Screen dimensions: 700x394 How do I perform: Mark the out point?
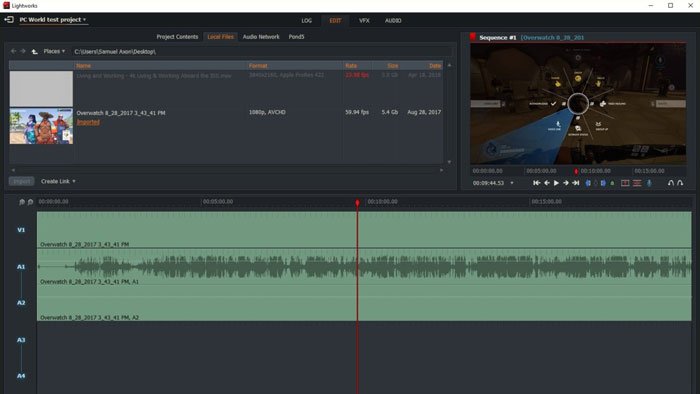[603, 183]
